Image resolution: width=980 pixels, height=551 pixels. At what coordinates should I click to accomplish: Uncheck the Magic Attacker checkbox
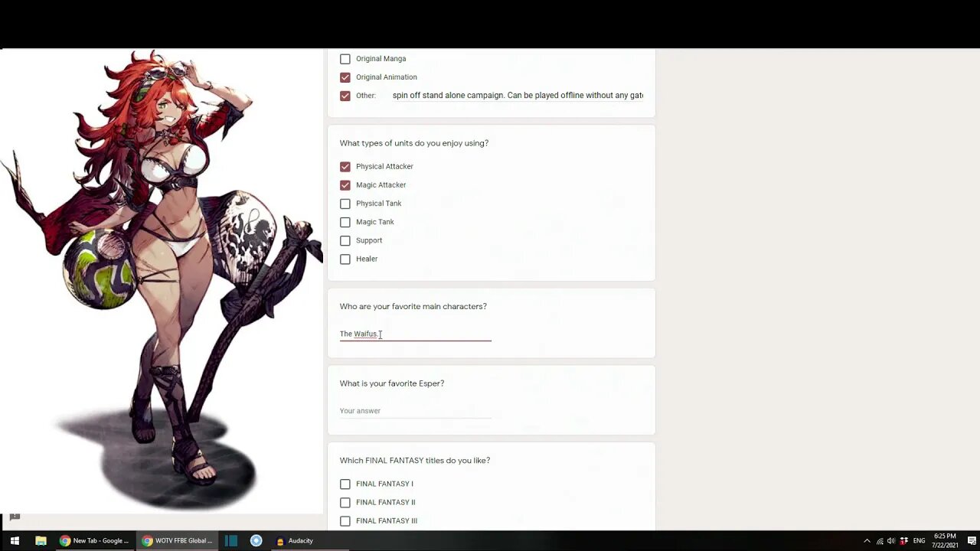coord(345,185)
